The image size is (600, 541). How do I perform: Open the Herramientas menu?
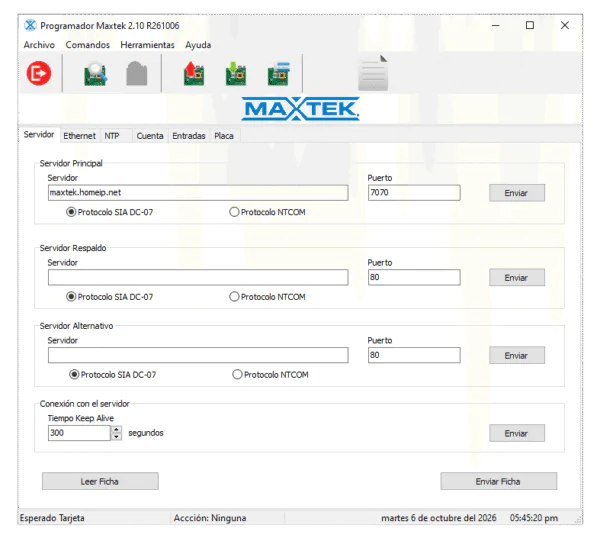point(147,45)
